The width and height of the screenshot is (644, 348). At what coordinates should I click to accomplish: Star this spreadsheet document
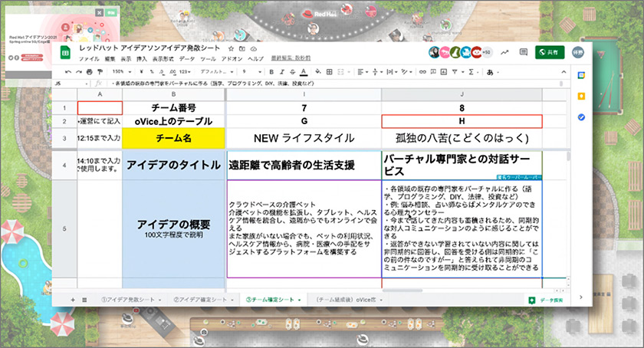[x=232, y=48]
